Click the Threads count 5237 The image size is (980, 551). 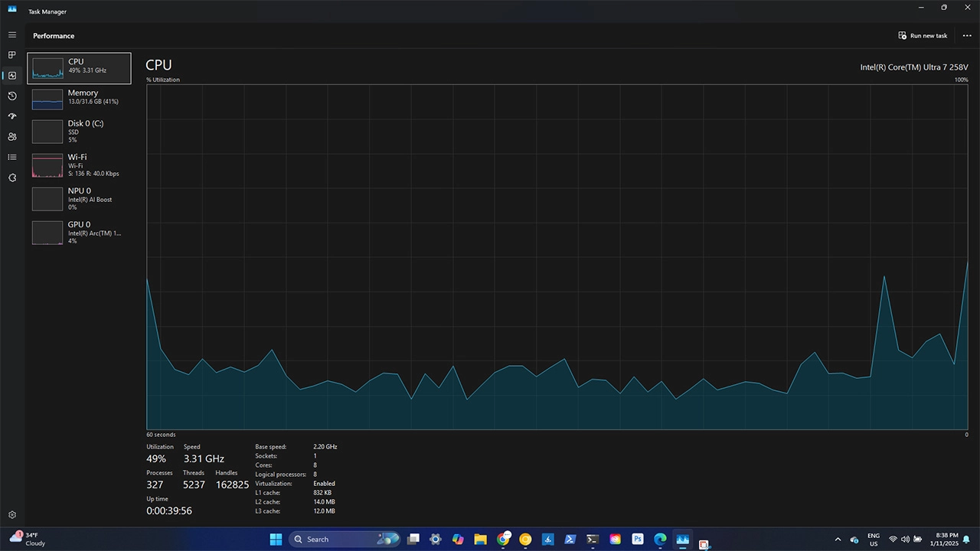194,485
